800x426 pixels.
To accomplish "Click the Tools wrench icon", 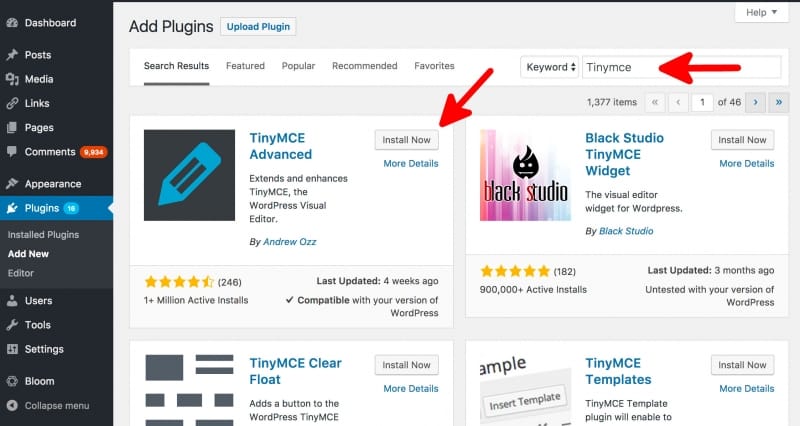I will click(x=11, y=325).
